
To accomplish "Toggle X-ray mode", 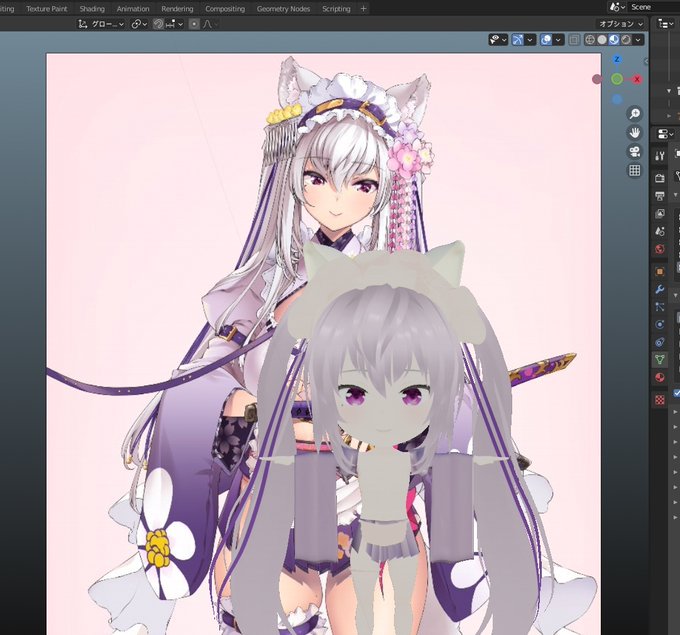I will [574, 40].
